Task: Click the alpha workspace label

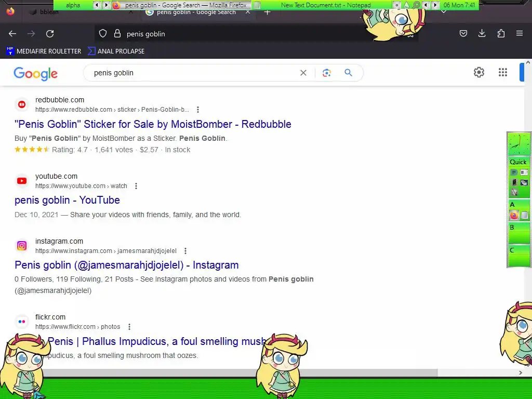Action: pyautogui.click(x=73, y=5)
